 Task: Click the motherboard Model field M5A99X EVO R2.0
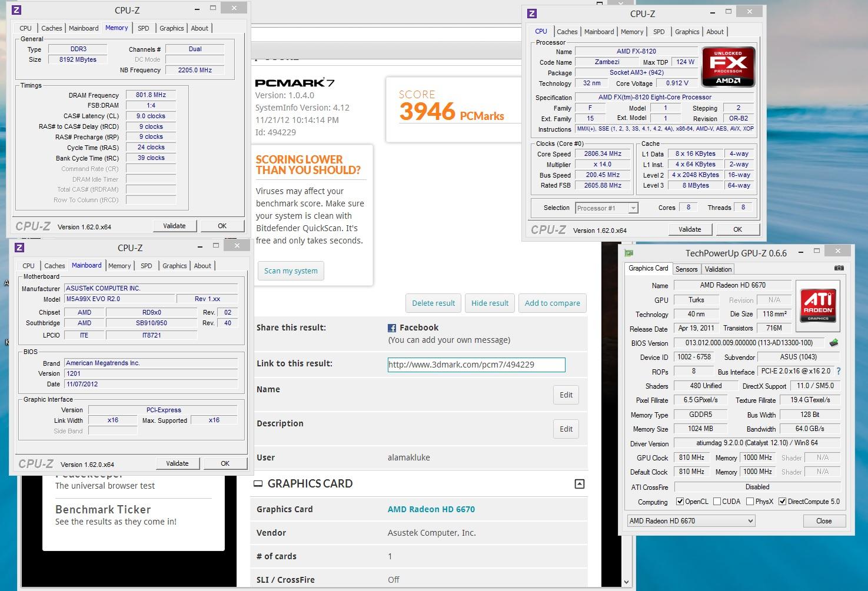point(119,299)
